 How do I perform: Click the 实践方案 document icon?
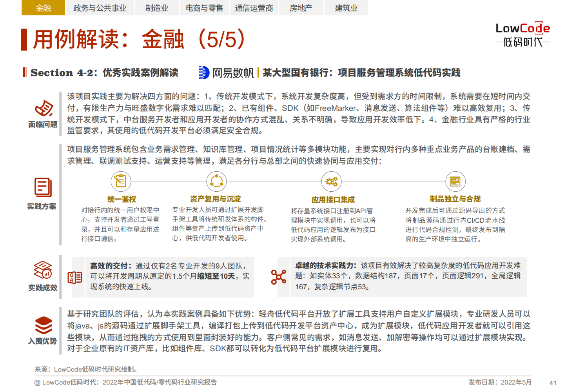[x=43, y=187]
